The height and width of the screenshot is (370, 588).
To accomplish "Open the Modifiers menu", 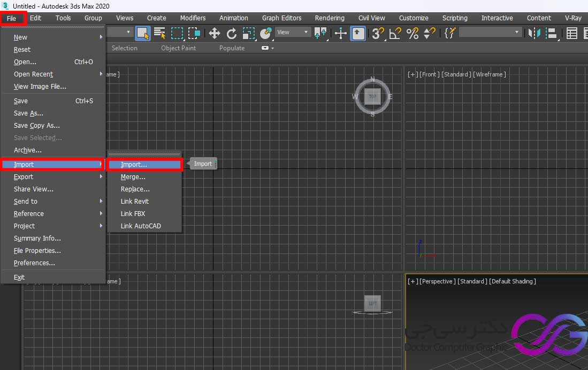I will [x=193, y=18].
